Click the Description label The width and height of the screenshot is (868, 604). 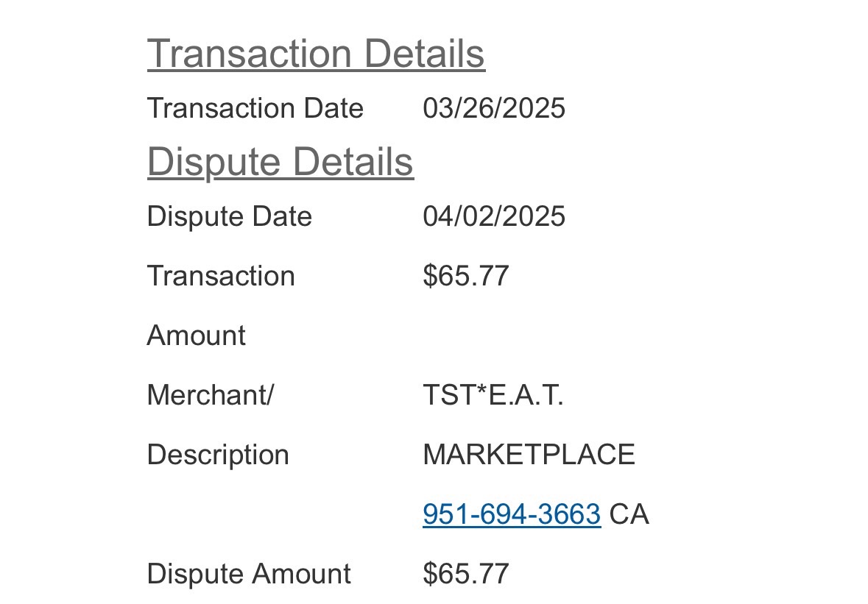click(218, 455)
